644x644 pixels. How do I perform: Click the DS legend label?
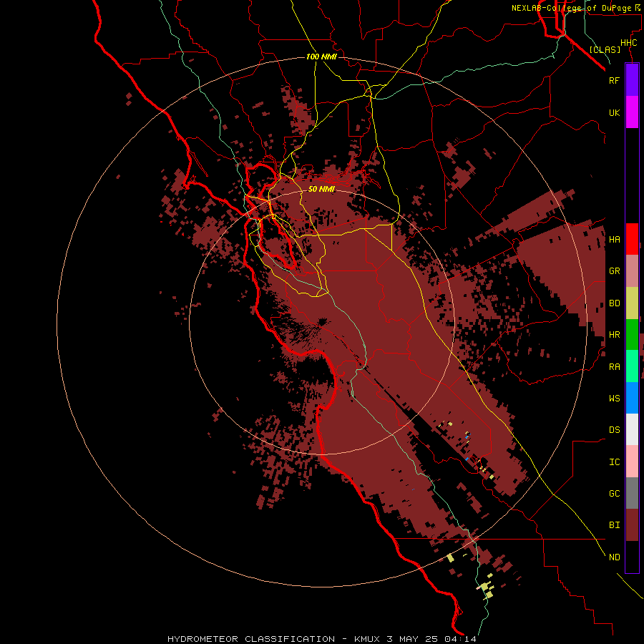click(x=614, y=430)
